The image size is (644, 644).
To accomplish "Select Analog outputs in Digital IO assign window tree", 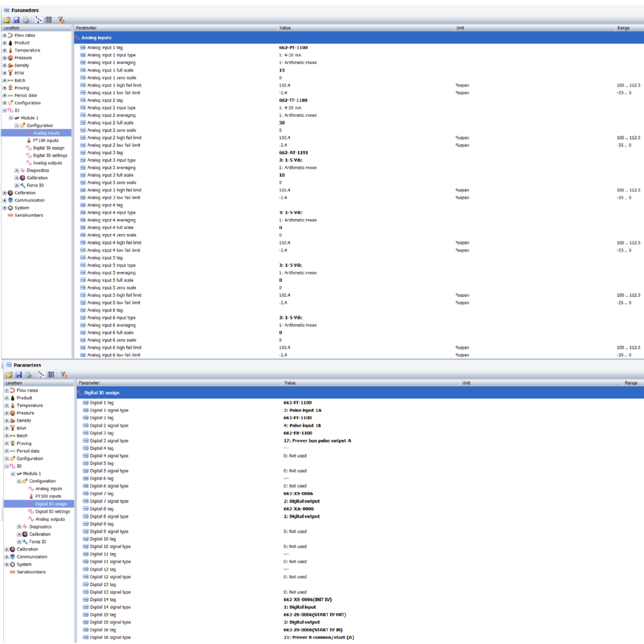I will pos(50,519).
